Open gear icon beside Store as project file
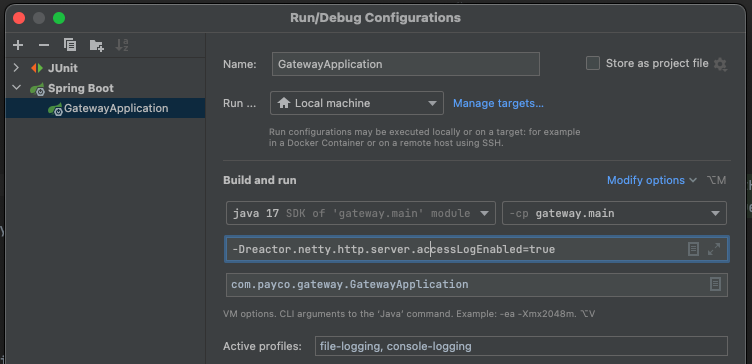Viewport: 752px width, 364px height. tap(720, 64)
